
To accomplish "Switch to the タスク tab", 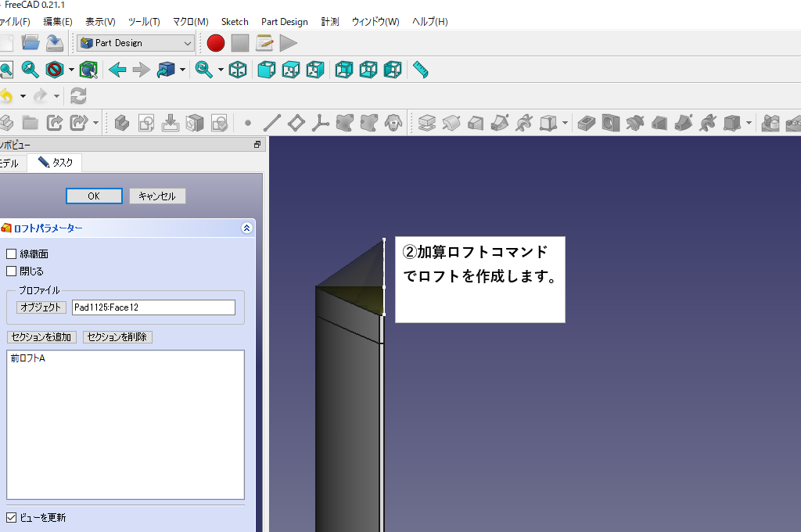I will click(x=55, y=163).
